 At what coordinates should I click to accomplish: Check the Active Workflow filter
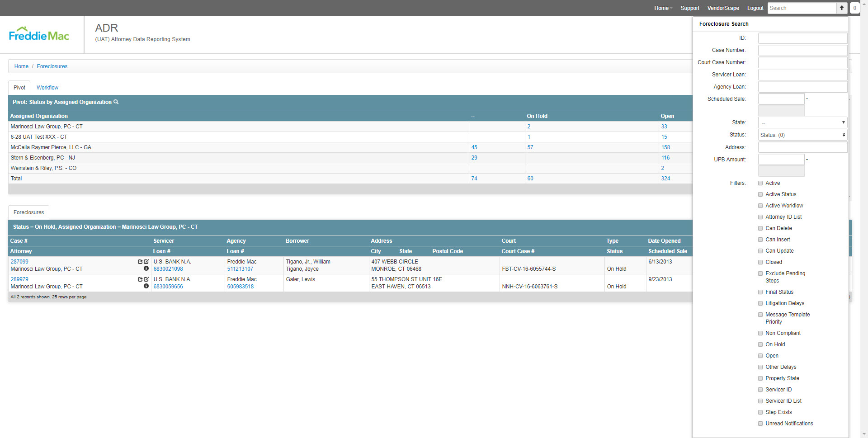760,206
